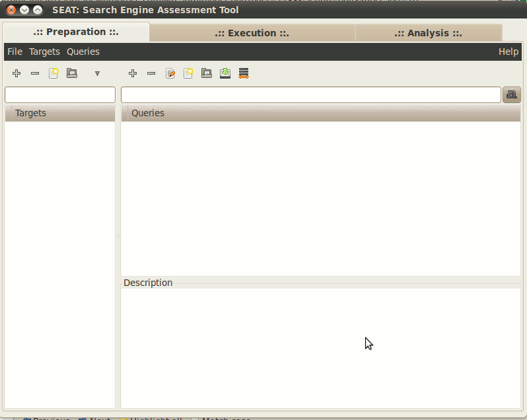Viewport: 527px width, 420px height.
Task: Open a targets file from folder
Action: 72,73
